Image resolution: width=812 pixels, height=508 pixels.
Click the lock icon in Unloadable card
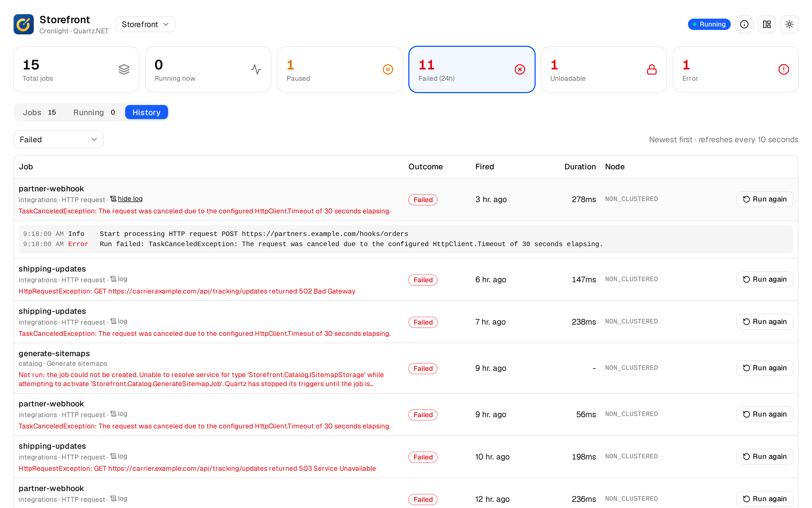[x=652, y=69]
